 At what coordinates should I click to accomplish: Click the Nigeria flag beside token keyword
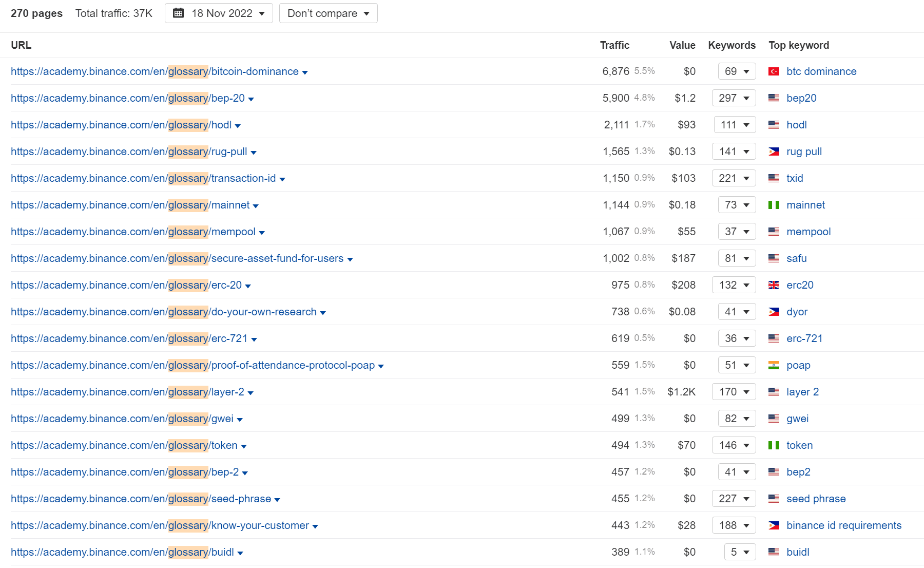point(774,445)
